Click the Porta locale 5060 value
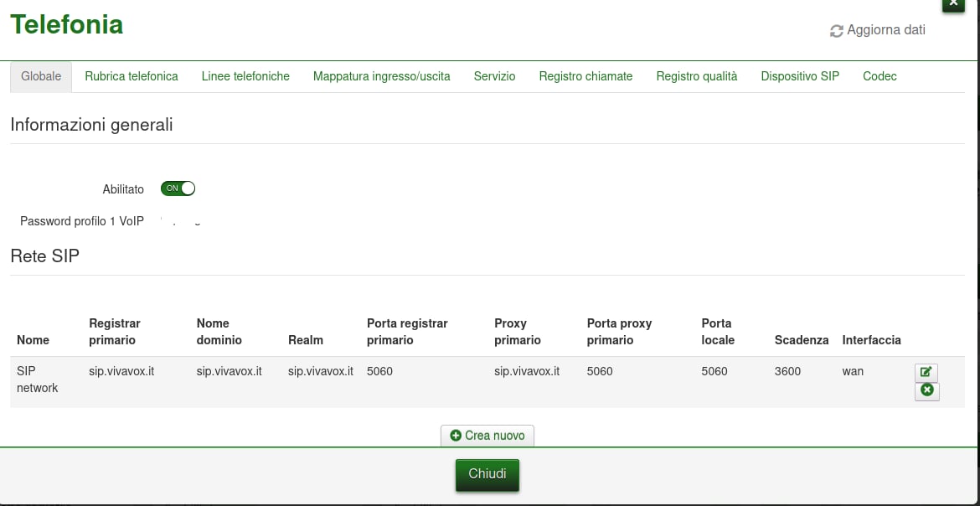The image size is (980, 506). point(714,371)
